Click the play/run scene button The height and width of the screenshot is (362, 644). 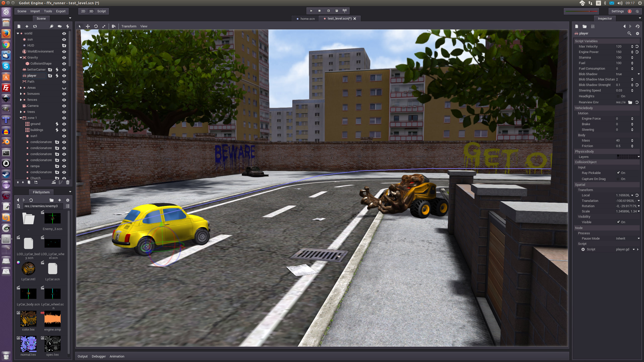(x=328, y=11)
